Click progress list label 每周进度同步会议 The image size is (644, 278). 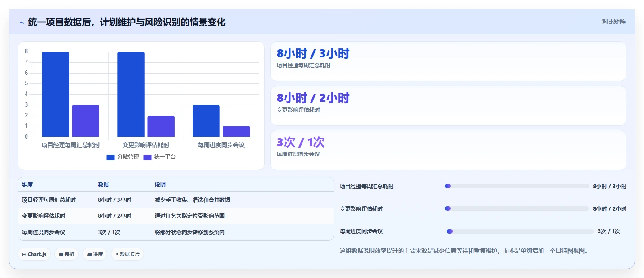tap(361, 231)
